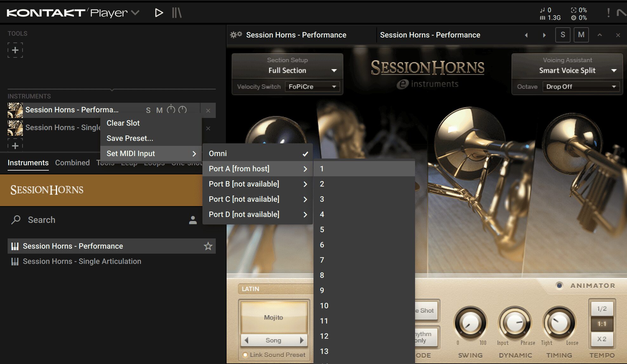Set tempo to X2
627x364 pixels.
pos(602,339)
